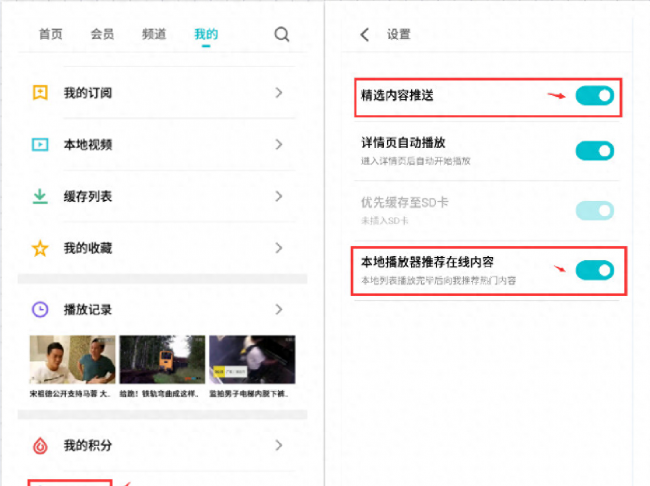Open 缓存列表 via its chevron
Screen dimensions: 650x486
click(x=279, y=196)
